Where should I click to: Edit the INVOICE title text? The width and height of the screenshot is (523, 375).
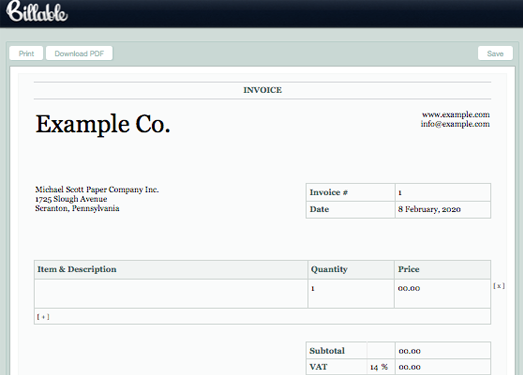coord(263,90)
